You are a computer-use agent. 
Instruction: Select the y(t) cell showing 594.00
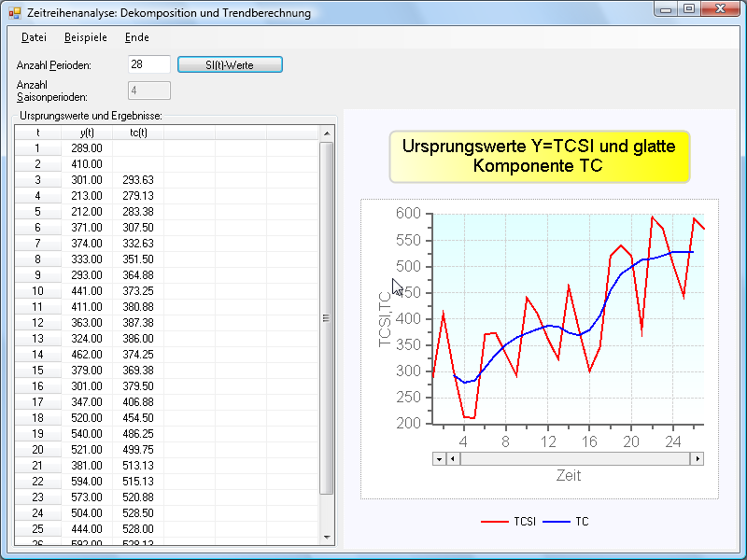87,481
